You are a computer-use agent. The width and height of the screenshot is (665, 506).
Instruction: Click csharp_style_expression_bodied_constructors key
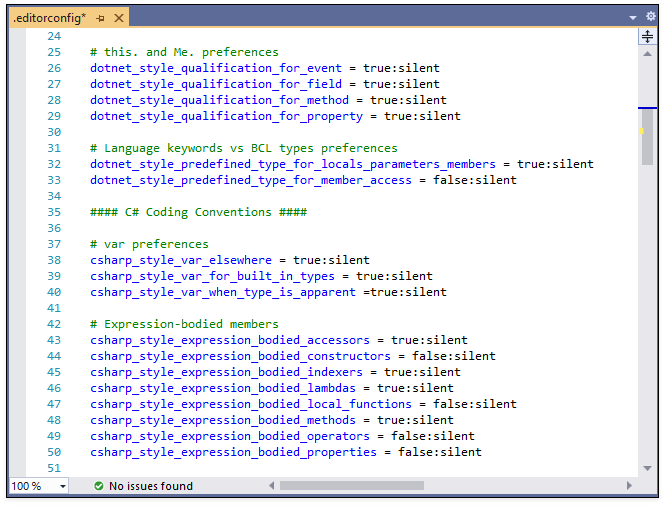[240, 357]
